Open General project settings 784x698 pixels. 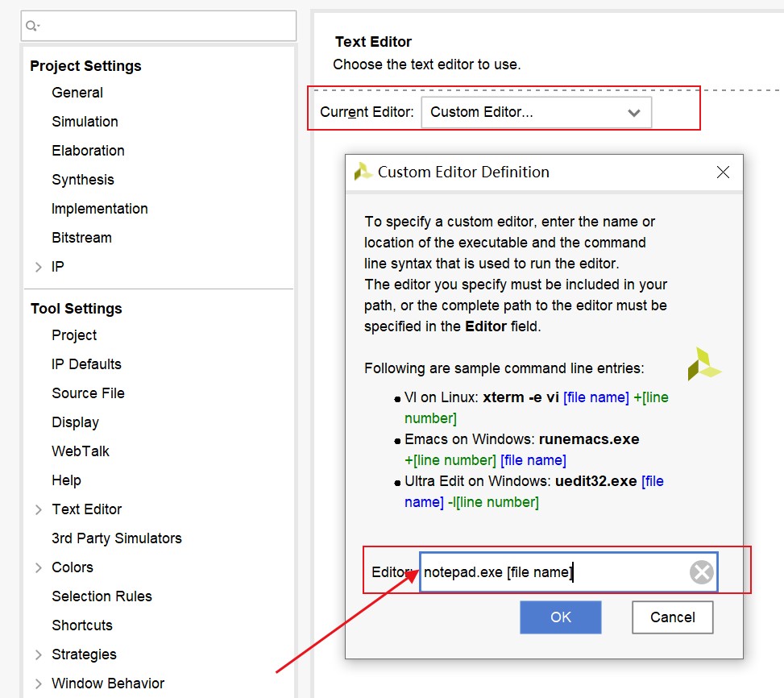pyautogui.click(x=77, y=93)
